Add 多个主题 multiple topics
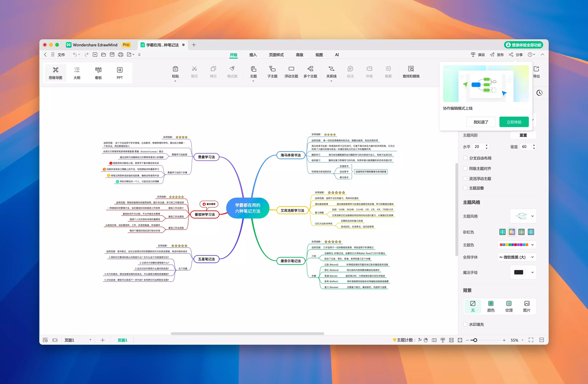Screen dimensions: 588x384 click(310, 72)
